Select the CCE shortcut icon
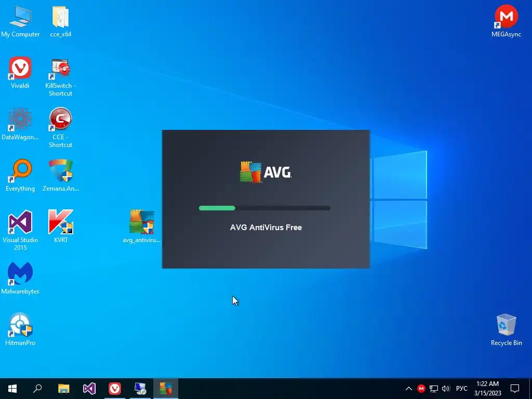The image size is (532, 399). (61, 128)
